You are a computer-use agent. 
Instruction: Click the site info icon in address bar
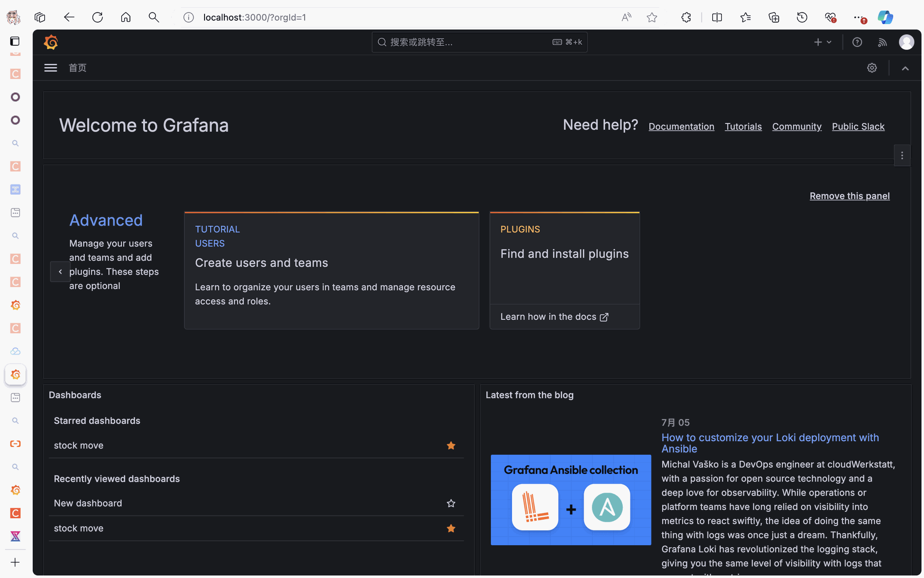189,17
